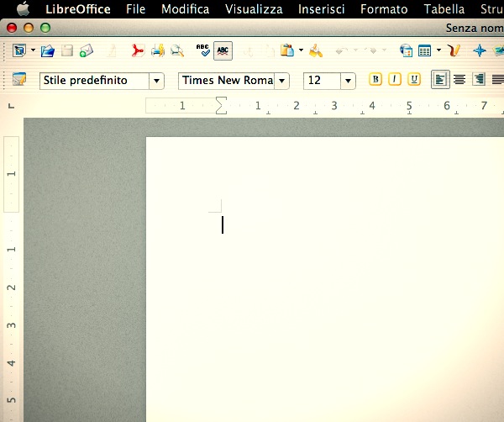Select the Format Paintbrush icon
The width and height of the screenshot is (504, 422).
point(316,50)
